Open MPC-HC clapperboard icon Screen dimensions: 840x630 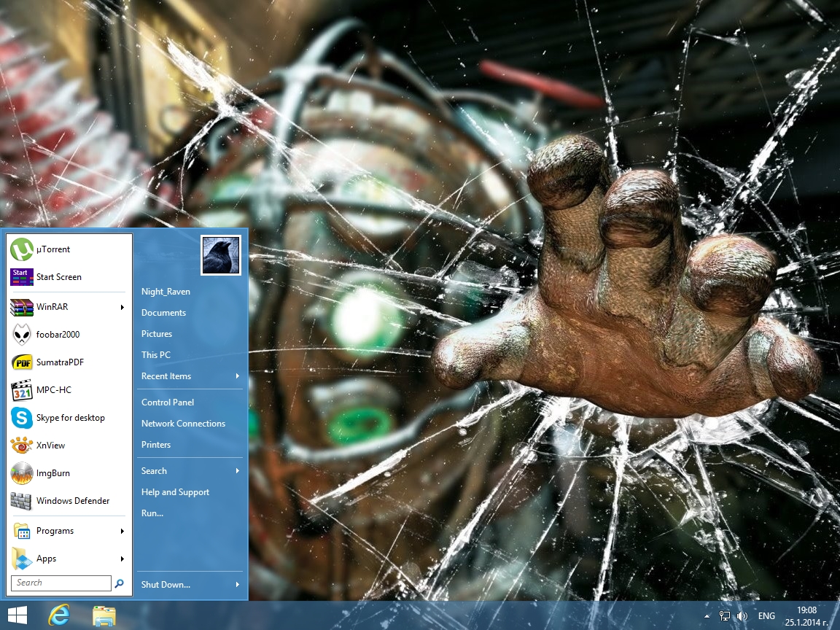(x=22, y=390)
